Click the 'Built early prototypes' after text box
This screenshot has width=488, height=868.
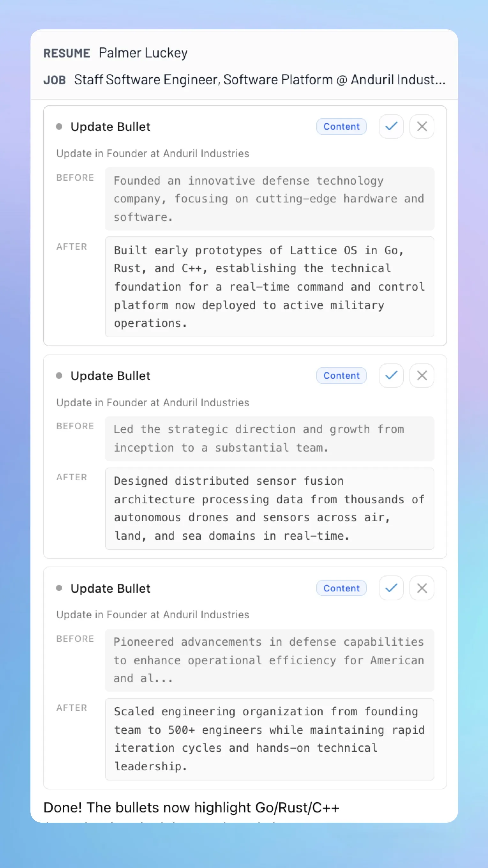point(269,287)
